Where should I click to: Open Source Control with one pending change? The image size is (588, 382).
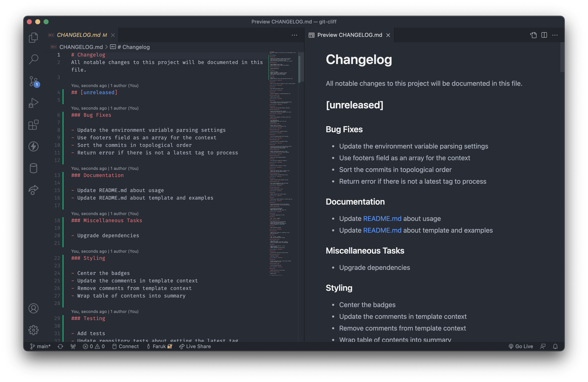click(33, 81)
